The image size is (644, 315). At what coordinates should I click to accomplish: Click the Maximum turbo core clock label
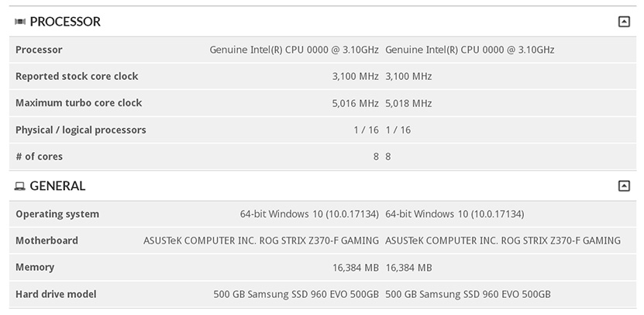tap(78, 103)
